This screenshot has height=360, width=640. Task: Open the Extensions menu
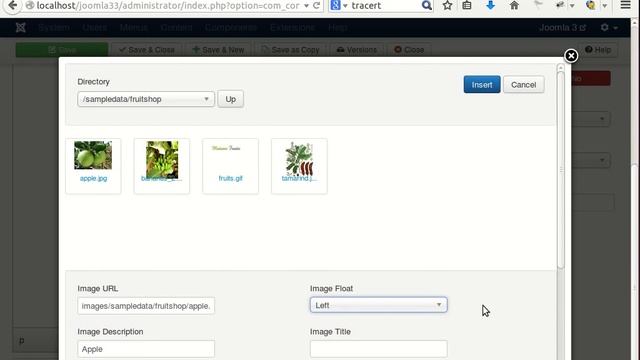coord(292,27)
